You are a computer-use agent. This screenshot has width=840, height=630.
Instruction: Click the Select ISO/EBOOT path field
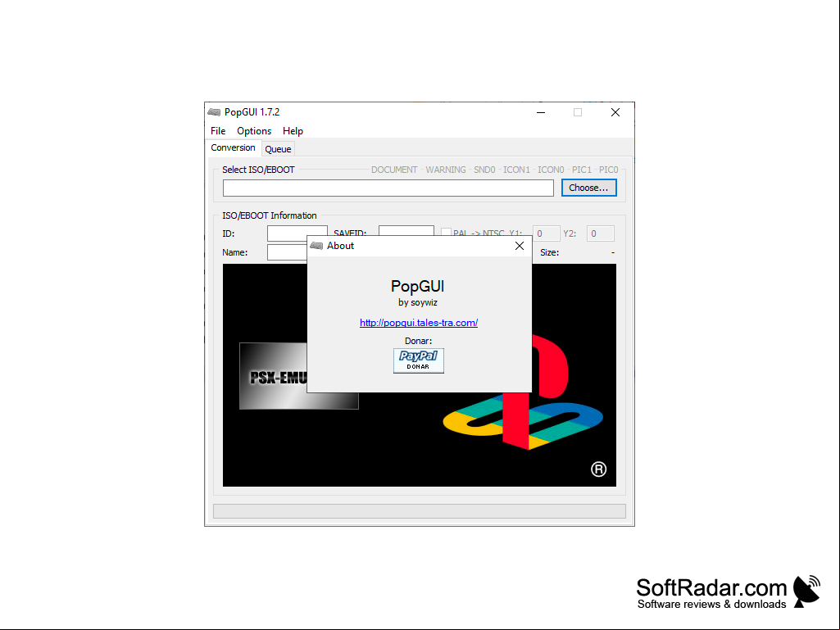point(388,188)
